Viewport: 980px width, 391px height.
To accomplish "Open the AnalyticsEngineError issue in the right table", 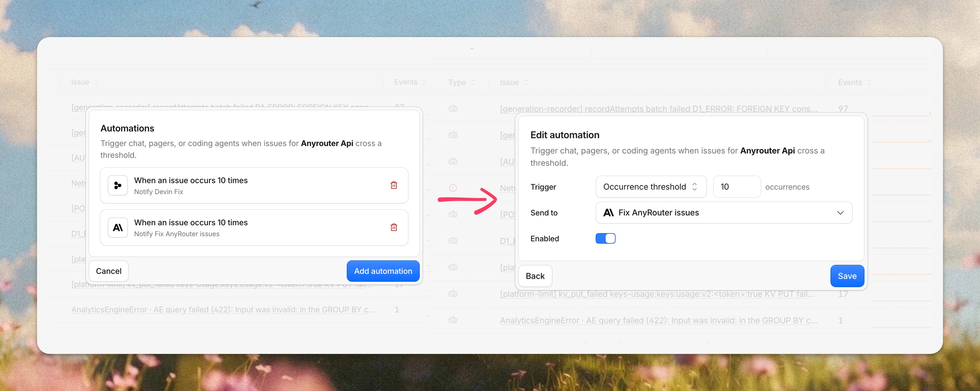I will coord(658,320).
